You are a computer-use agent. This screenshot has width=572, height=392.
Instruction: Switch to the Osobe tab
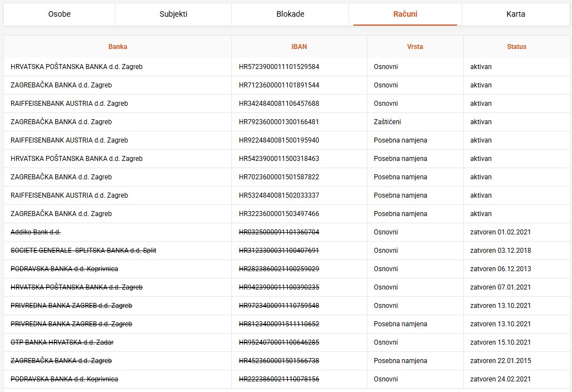tap(59, 14)
